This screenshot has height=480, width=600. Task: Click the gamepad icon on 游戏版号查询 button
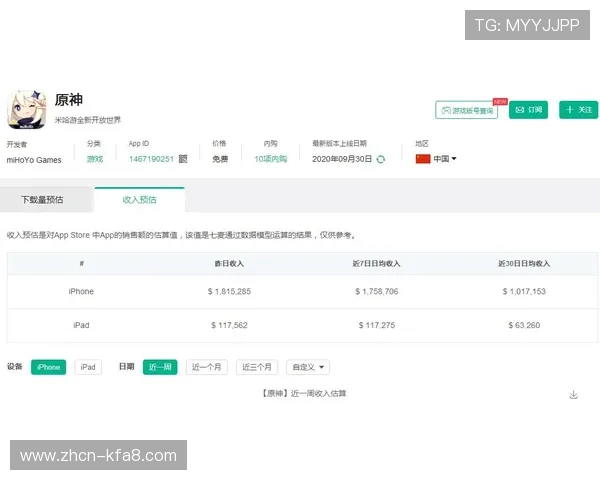click(x=446, y=110)
